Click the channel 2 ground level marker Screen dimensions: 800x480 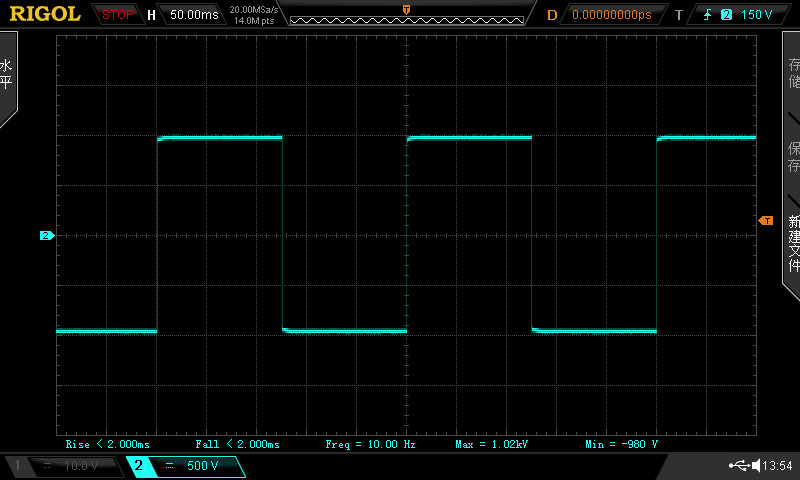pyautogui.click(x=46, y=236)
